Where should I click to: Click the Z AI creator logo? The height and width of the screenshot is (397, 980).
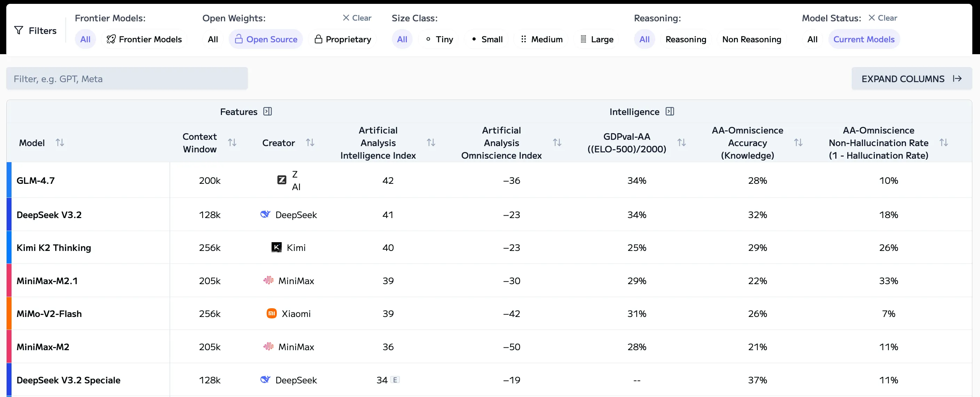pyautogui.click(x=281, y=180)
